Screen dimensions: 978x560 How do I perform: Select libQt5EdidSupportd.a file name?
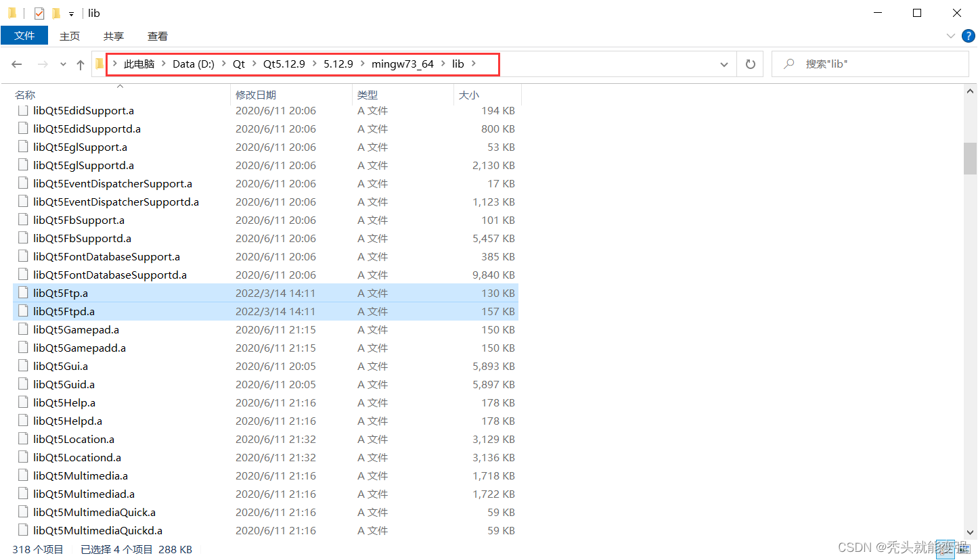(87, 129)
